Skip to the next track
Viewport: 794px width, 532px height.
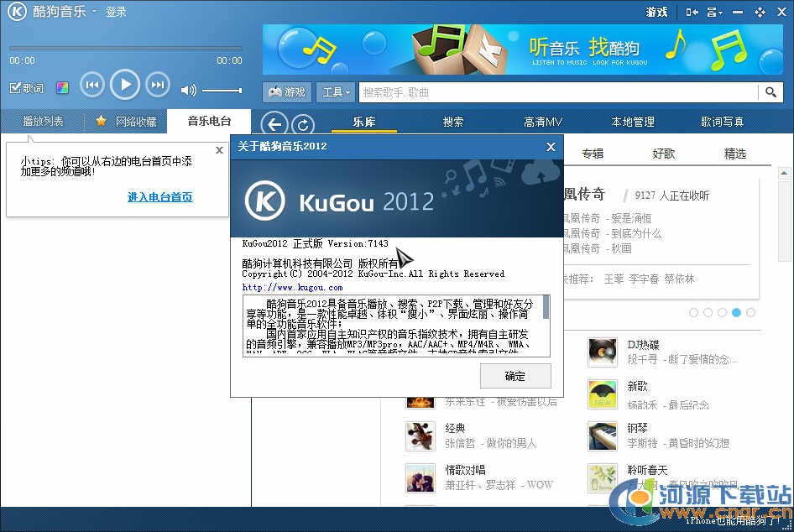point(157,84)
